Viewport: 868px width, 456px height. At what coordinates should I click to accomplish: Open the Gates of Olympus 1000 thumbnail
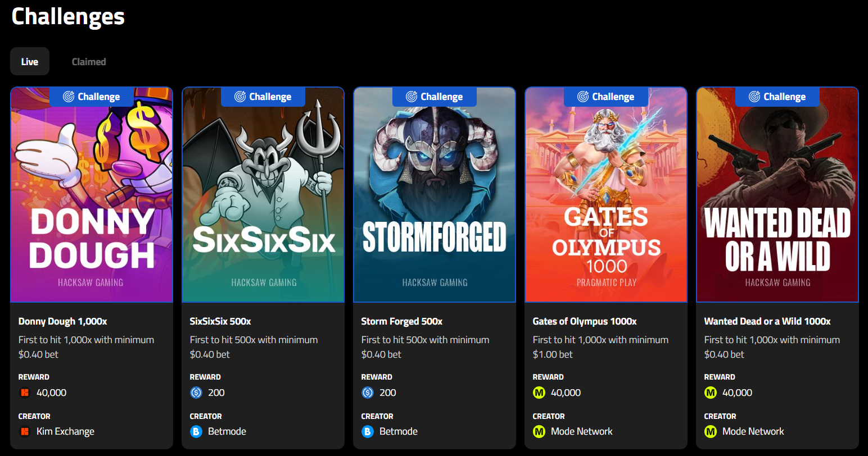tap(606, 195)
